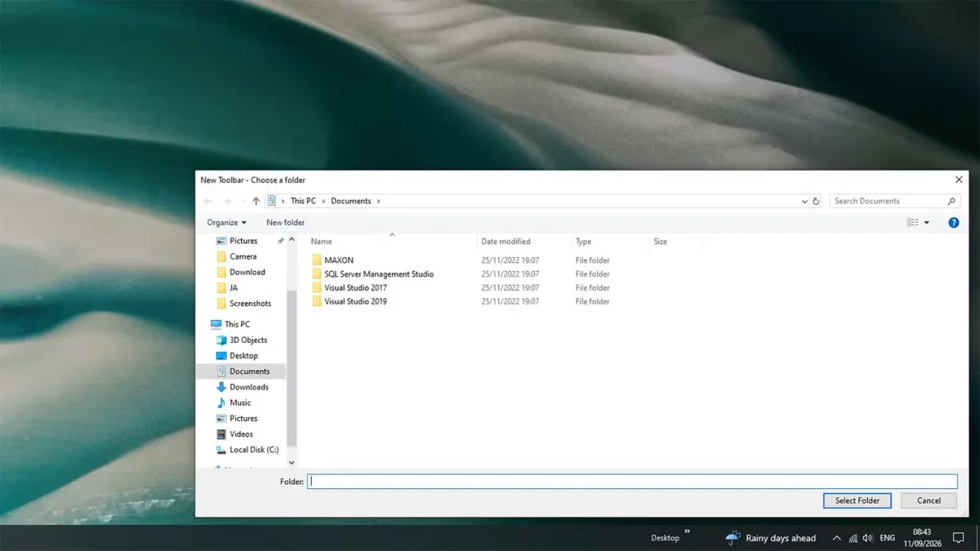Open the network tray icon
980x551 pixels.
click(853, 539)
